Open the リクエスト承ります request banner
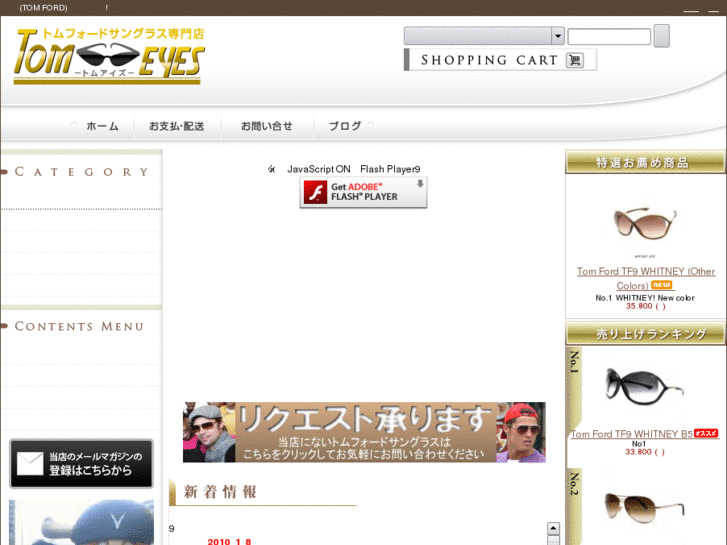Screen dimensions: 727x545 364,432
